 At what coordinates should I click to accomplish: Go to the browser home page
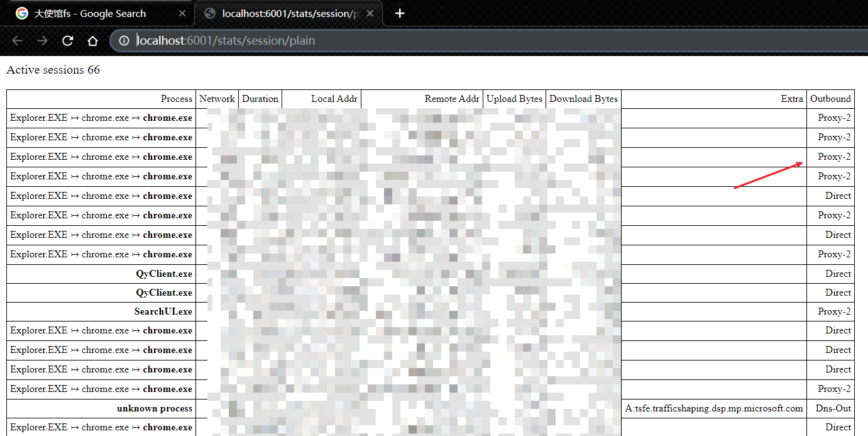point(92,41)
